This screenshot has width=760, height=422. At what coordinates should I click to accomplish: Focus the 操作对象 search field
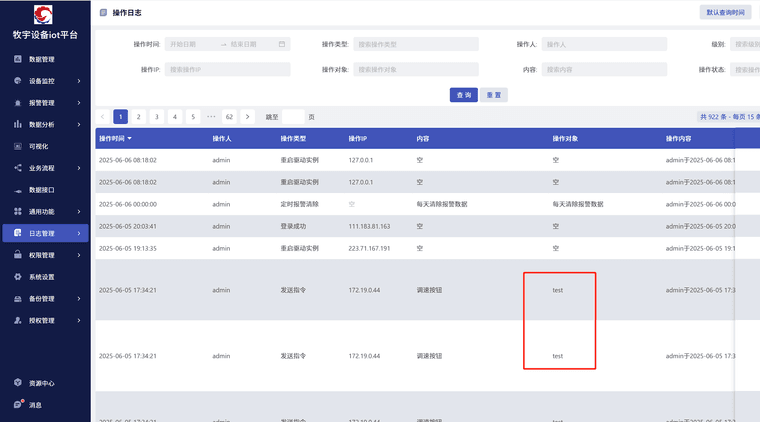(x=416, y=69)
